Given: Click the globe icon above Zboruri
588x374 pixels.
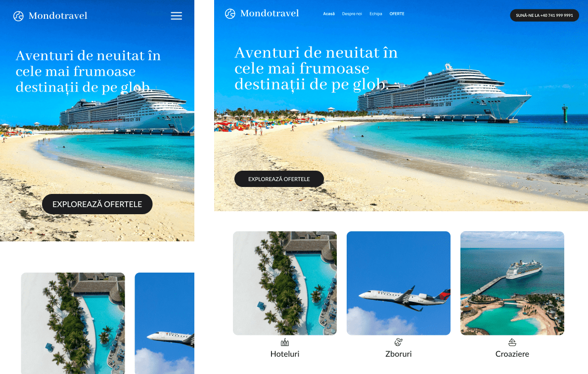Looking at the screenshot, I should pos(398,342).
